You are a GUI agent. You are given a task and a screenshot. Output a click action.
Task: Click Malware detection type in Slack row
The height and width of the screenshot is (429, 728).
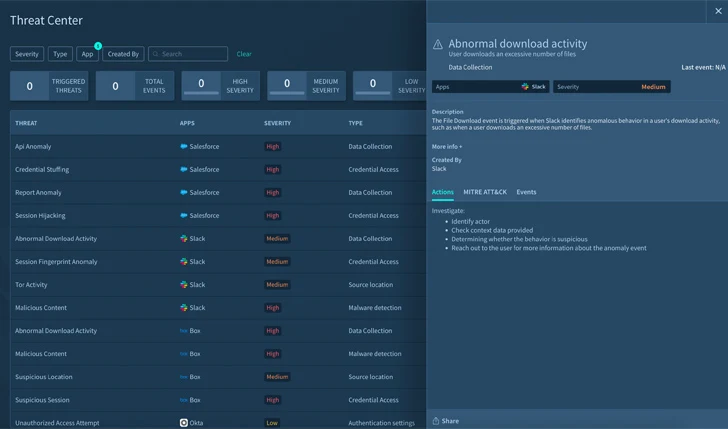[x=375, y=307]
